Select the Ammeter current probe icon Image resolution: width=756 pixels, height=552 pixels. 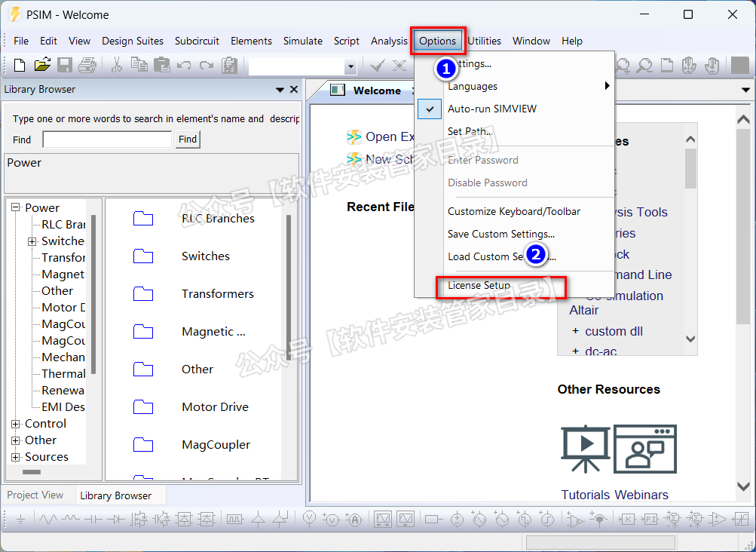coord(354,520)
